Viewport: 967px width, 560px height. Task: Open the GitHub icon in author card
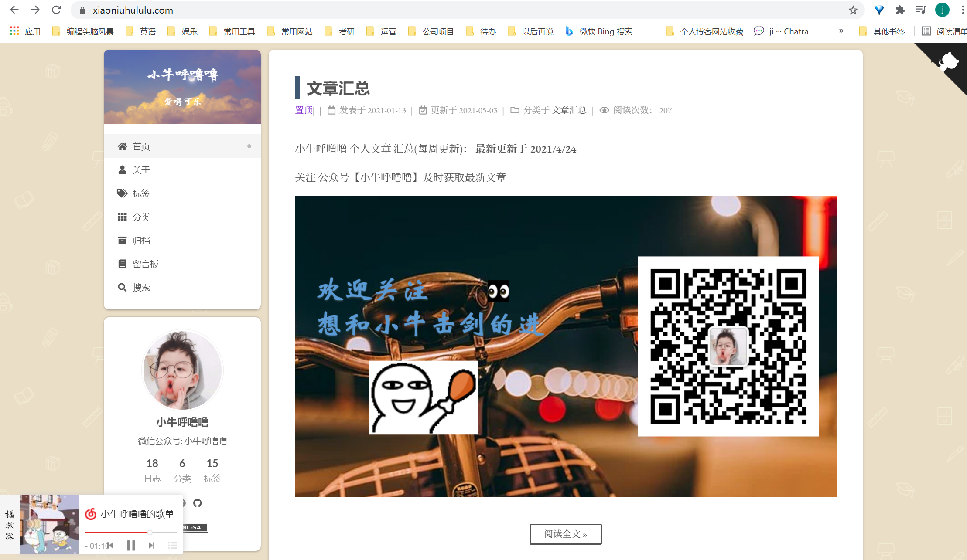click(198, 503)
